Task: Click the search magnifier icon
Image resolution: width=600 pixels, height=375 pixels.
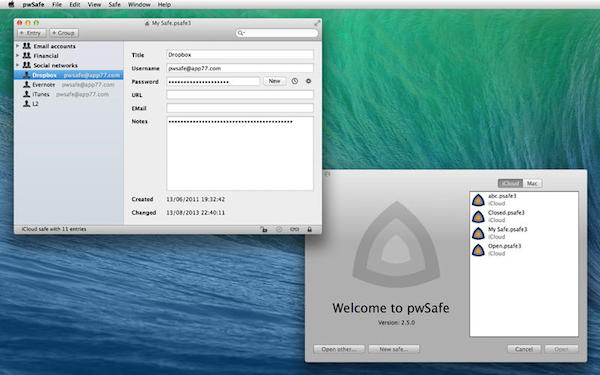Action: [241, 33]
